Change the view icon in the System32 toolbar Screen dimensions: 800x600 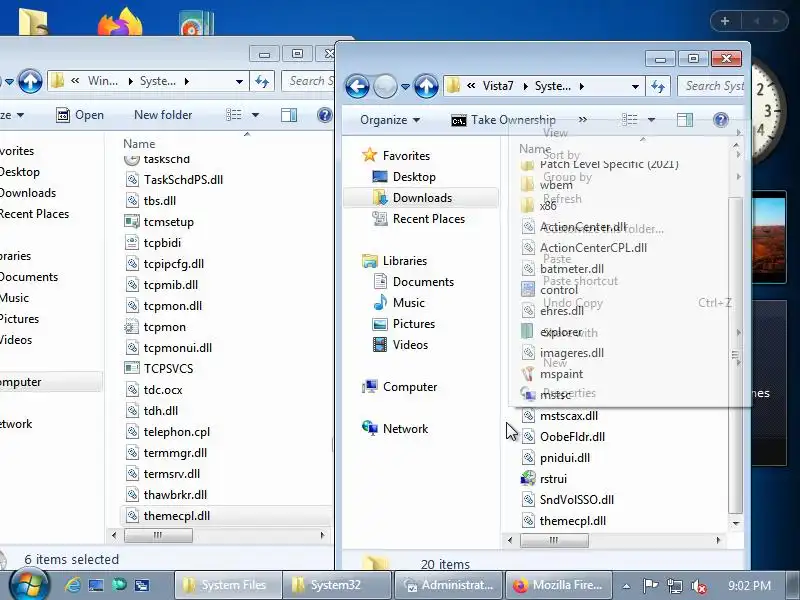[x=234, y=115]
